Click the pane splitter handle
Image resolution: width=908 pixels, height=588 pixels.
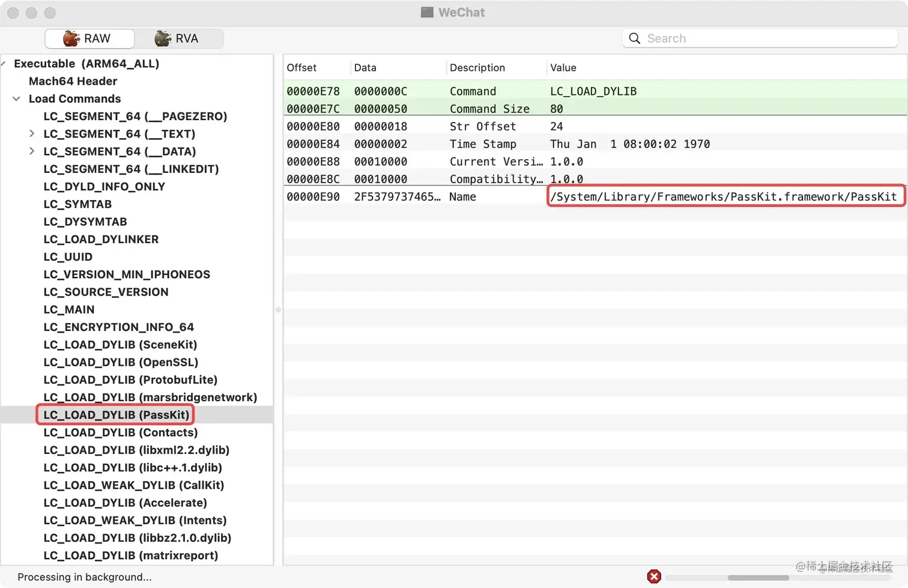278,310
